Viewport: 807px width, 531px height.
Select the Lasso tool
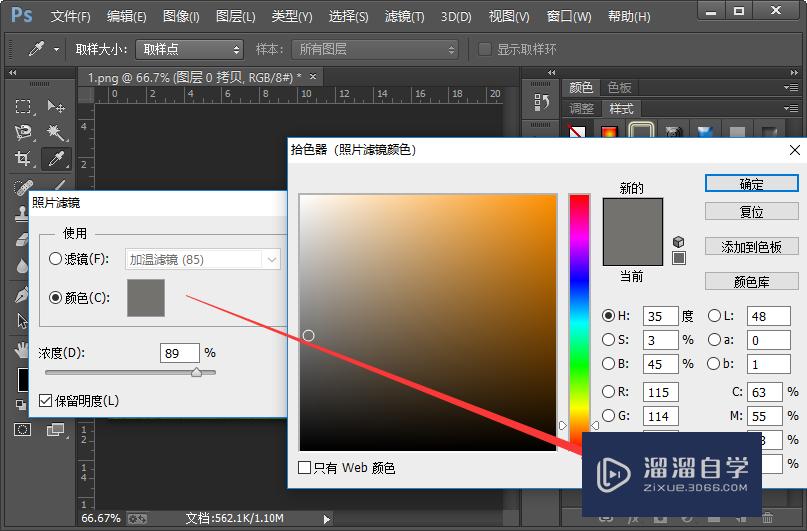23,133
